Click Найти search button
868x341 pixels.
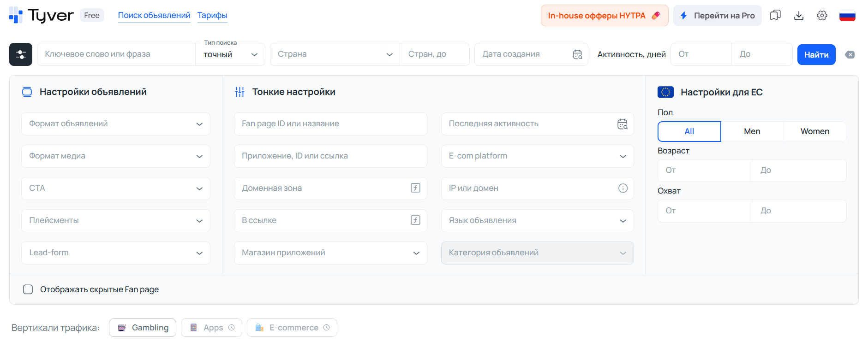click(816, 54)
